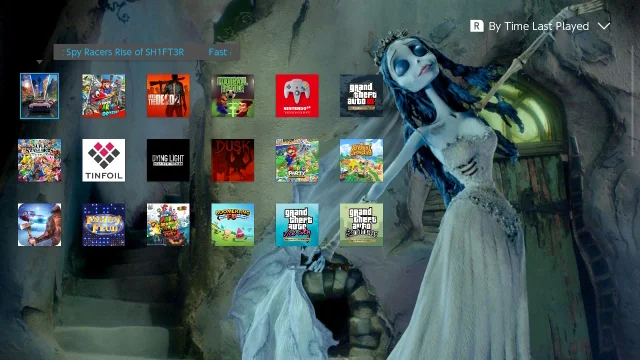Launch the Football Heads game
Viewport: 640px width, 360px height.
[233, 96]
